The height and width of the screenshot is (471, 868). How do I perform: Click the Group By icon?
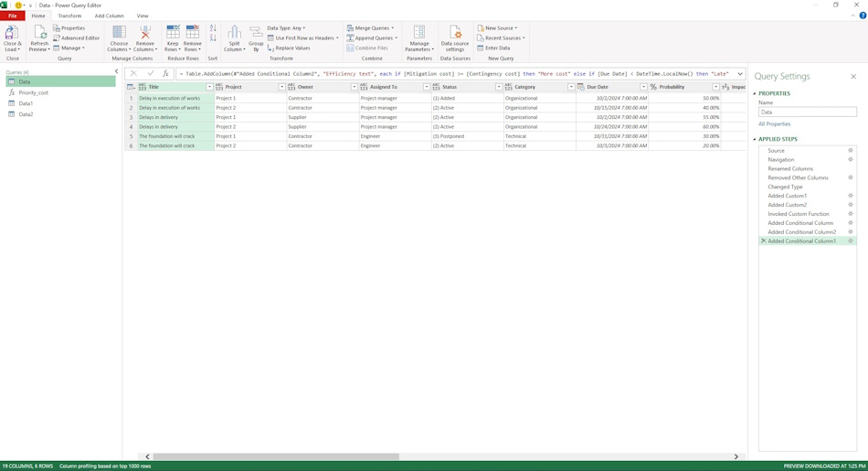click(256, 33)
